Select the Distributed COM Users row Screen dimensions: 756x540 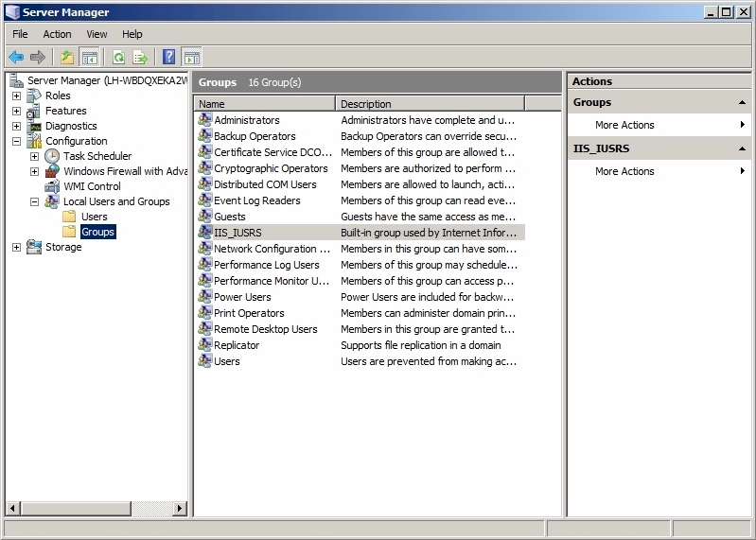point(360,184)
